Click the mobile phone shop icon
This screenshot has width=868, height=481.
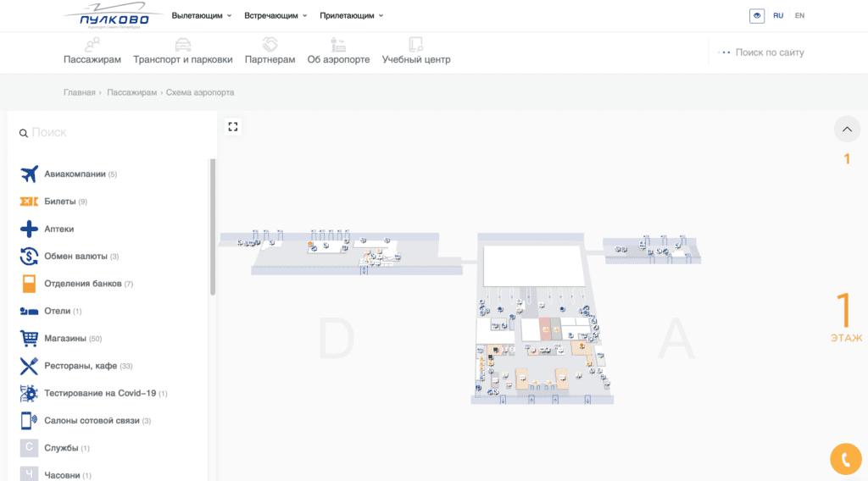(29, 420)
